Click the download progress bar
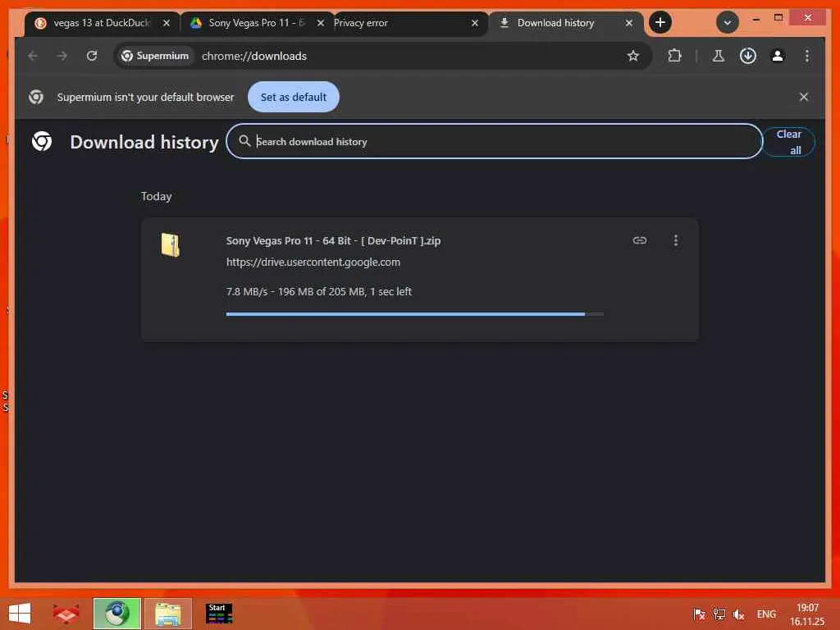 coord(414,314)
